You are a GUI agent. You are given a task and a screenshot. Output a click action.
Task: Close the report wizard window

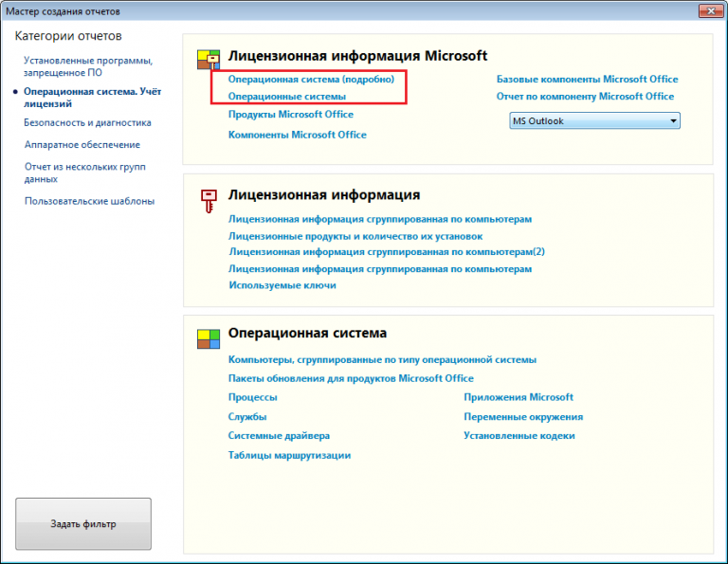tap(706, 10)
